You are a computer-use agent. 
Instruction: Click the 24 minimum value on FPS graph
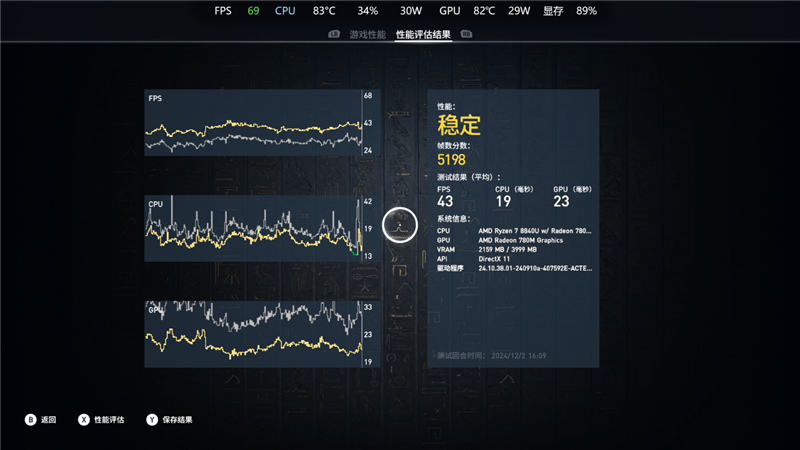pyautogui.click(x=368, y=151)
